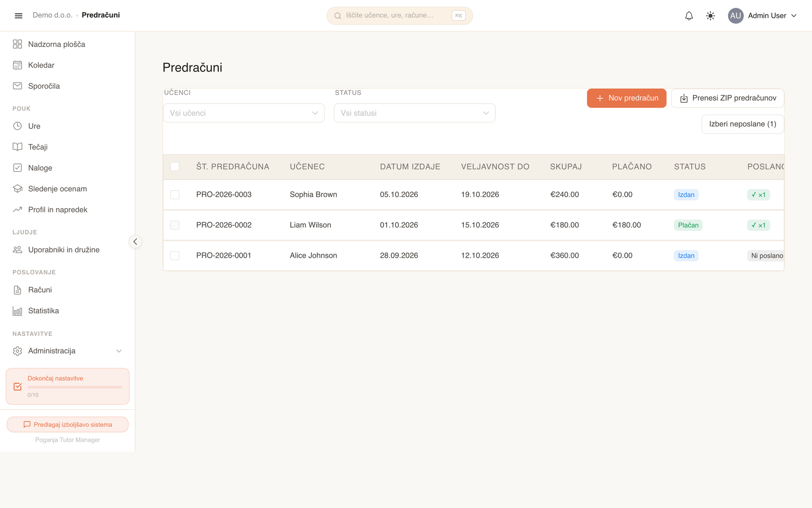Click the Nov predračun button
This screenshot has width=812, height=508.
click(x=626, y=98)
